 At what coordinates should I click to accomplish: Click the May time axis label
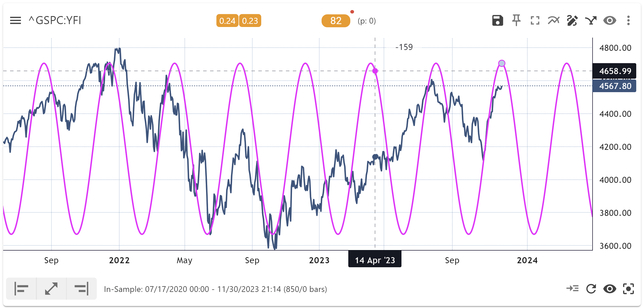pyautogui.click(x=184, y=260)
